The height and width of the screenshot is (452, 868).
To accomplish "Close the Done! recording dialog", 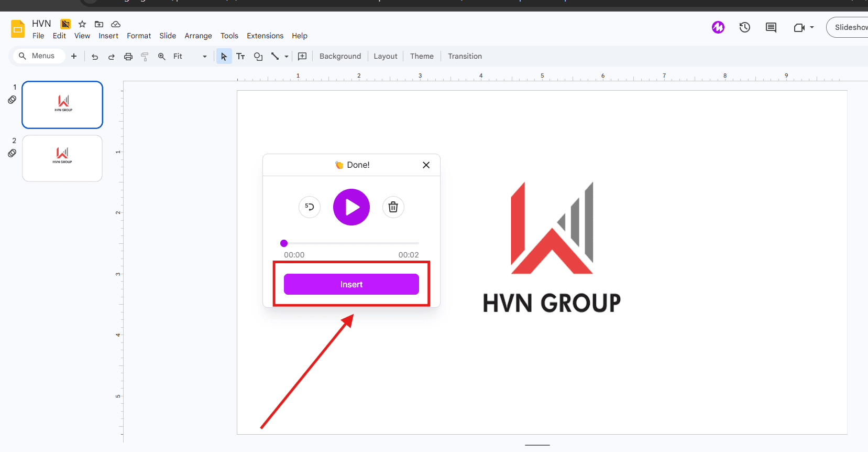I will [x=426, y=165].
